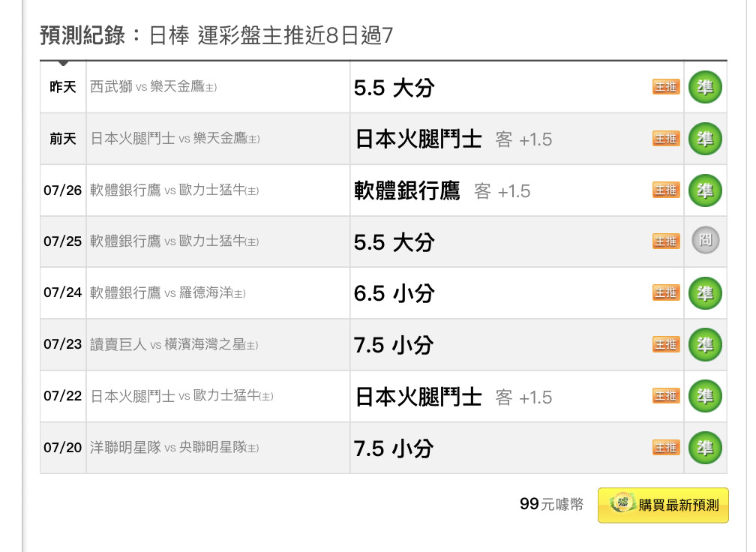
Task: Click gray 問 badge in 07/25 row
Action: tap(705, 240)
